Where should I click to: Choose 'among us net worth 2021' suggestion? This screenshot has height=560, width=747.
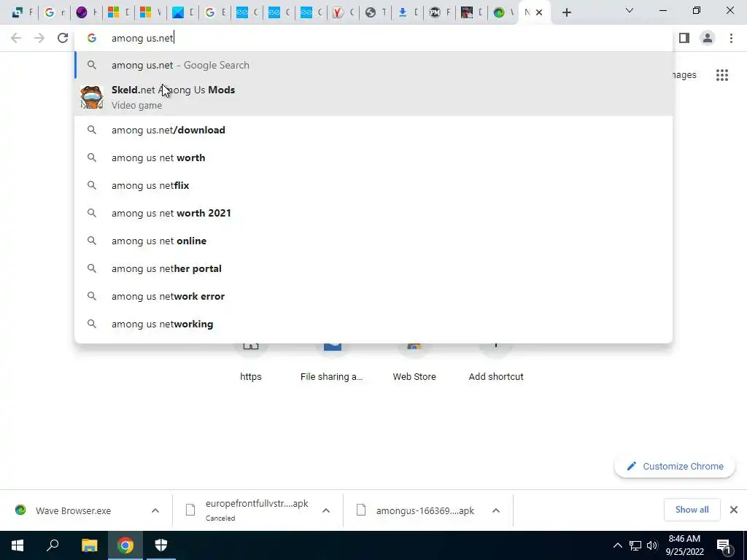coord(373,213)
